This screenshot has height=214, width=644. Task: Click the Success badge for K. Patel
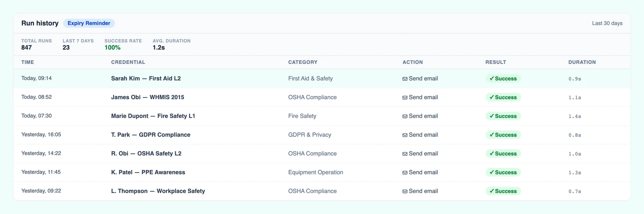tap(503, 172)
